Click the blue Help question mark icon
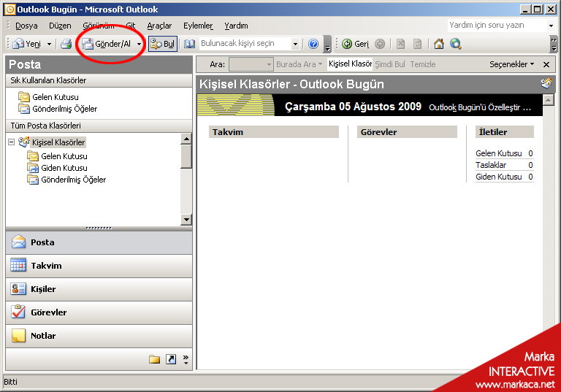The width and height of the screenshot is (561, 392). pyautogui.click(x=313, y=44)
